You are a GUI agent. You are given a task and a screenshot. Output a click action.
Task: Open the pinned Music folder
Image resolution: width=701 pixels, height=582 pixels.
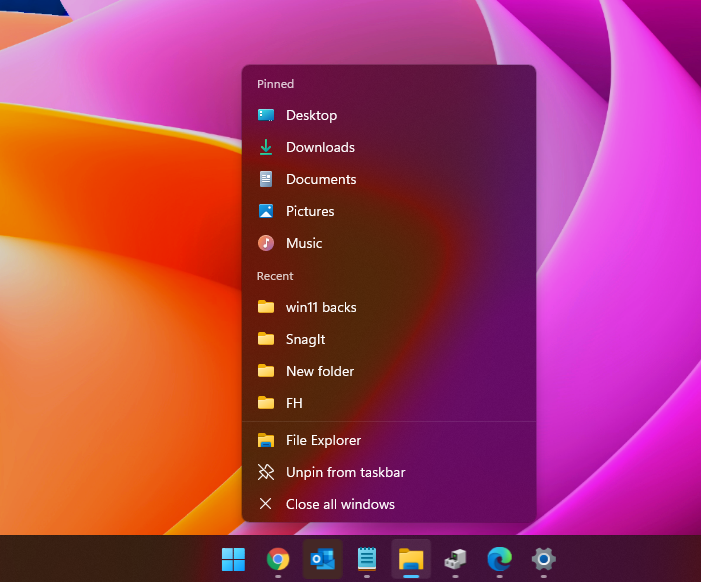[x=304, y=243]
